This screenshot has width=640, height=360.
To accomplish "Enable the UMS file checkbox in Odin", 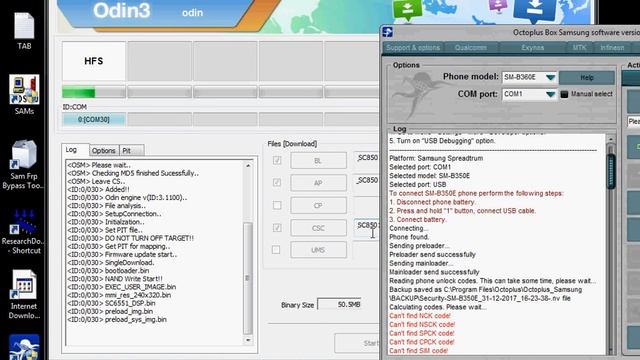I will (276, 249).
